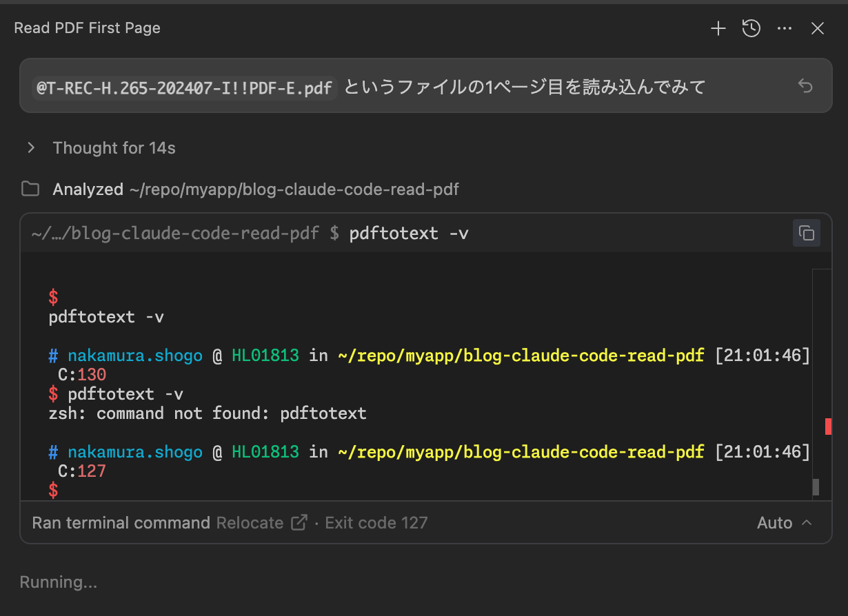Click the analyzed blog-claude-code-read-pdf path
Viewport: 848px width, 616px height.
point(294,189)
